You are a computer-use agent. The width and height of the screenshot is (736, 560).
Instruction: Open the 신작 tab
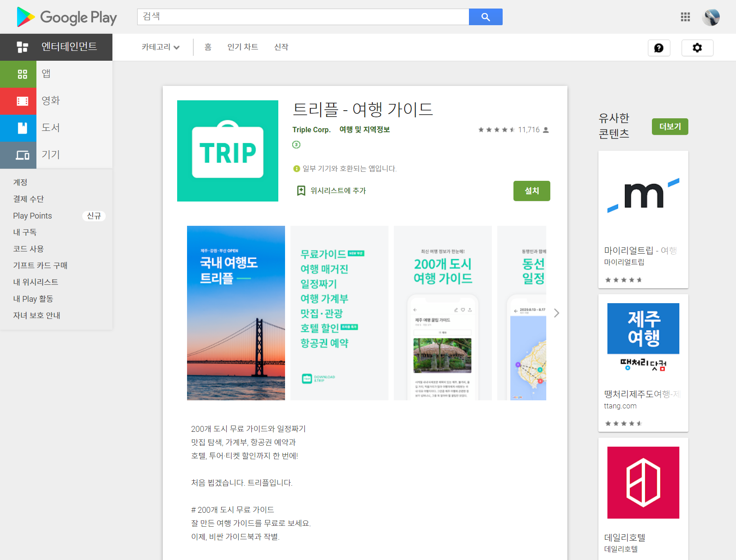coord(281,47)
